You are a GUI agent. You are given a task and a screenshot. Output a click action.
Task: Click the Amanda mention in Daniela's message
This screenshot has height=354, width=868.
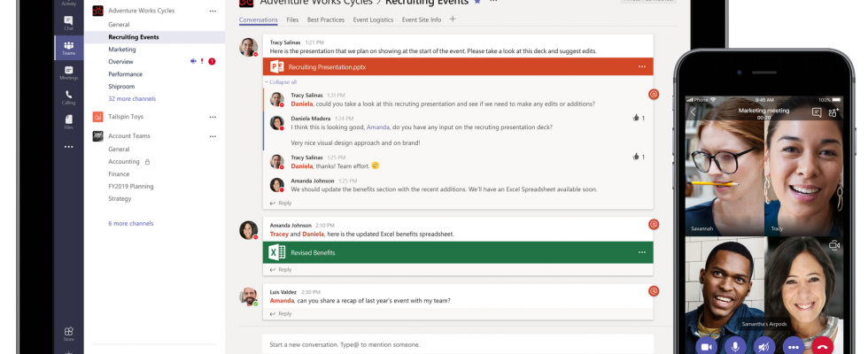[377, 127]
